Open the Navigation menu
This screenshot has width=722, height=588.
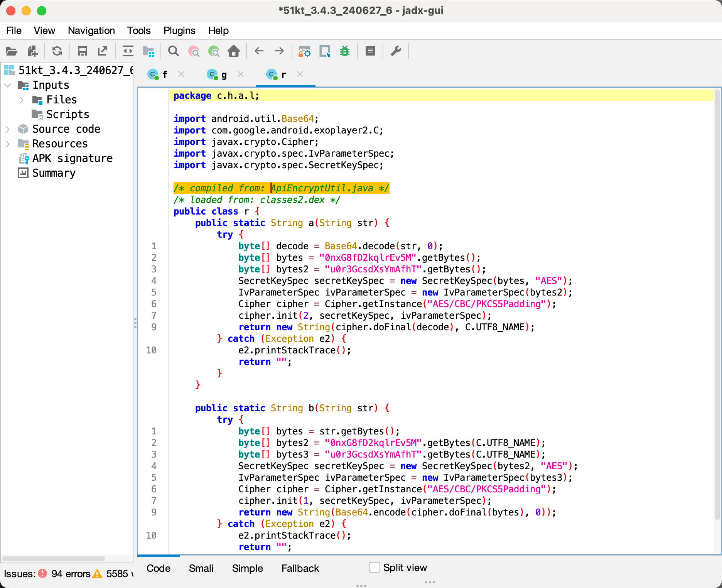91,30
